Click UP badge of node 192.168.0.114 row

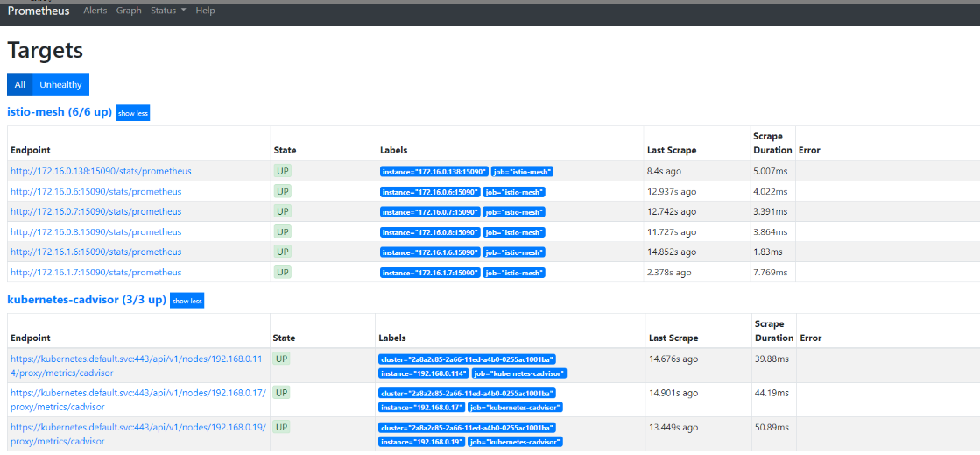tap(281, 359)
